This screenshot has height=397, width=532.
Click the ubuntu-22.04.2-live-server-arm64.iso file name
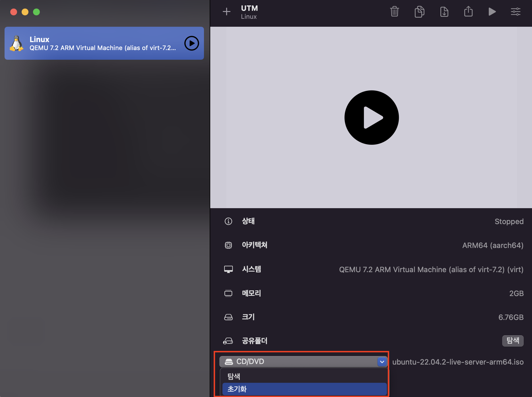pyautogui.click(x=458, y=362)
